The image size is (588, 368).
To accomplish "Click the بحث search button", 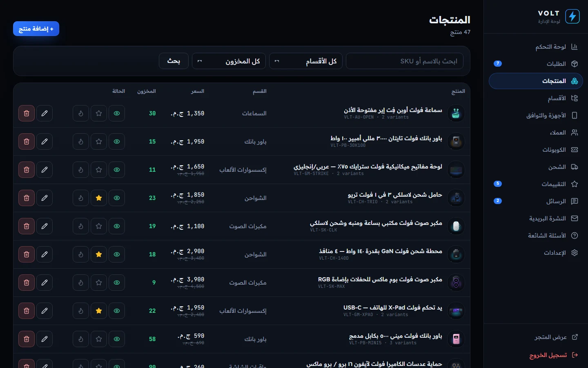I will coord(174,61).
